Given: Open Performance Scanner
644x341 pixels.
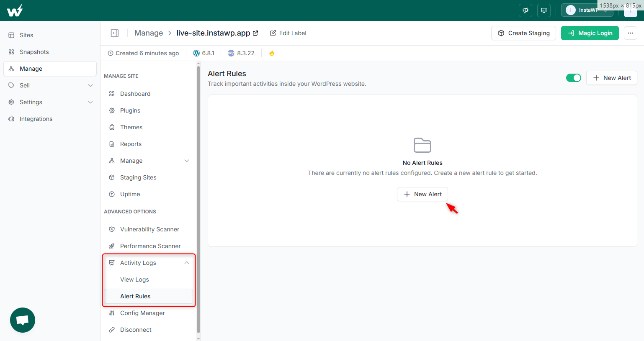Looking at the screenshot, I should 148,246.
